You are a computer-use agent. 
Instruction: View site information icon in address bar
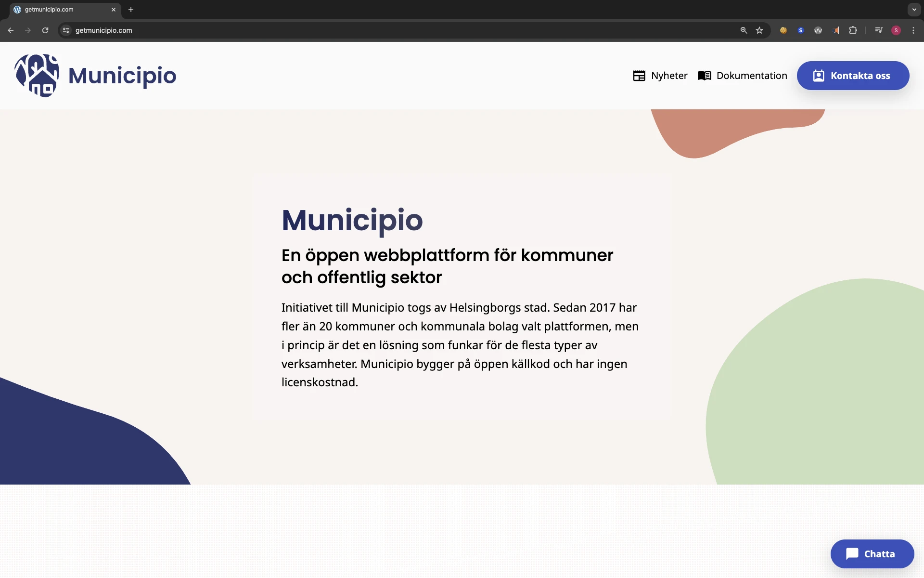tap(66, 30)
